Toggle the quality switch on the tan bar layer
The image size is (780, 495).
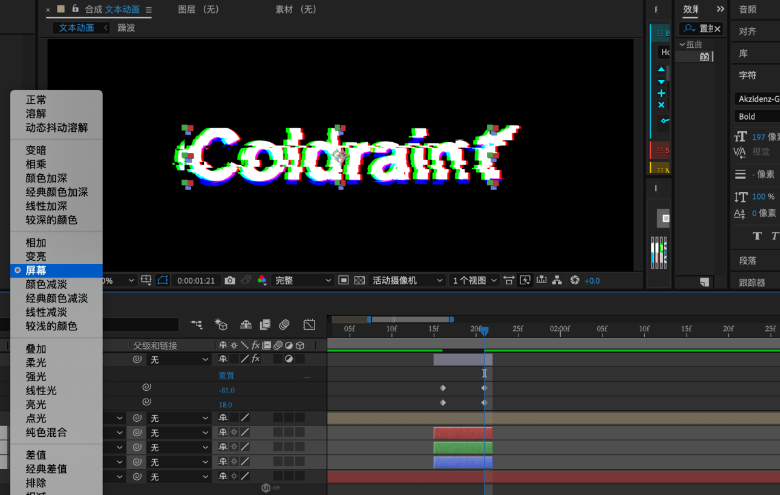pos(245,418)
